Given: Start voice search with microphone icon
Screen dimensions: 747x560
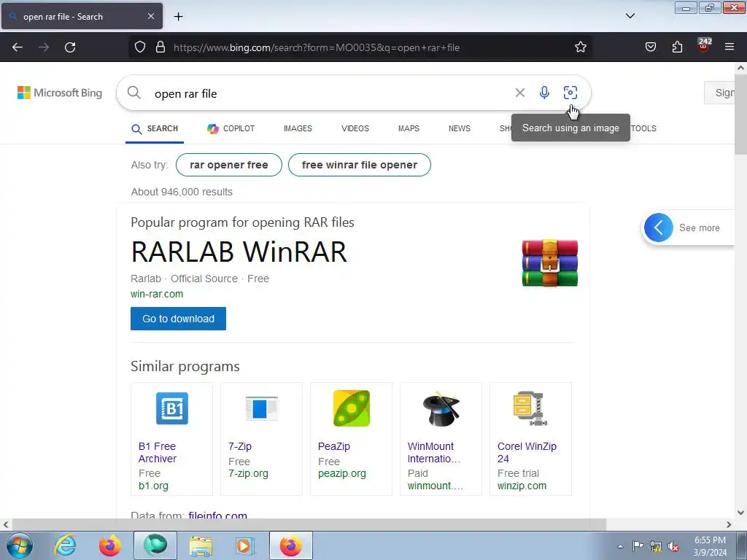Looking at the screenshot, I should (544, 93).
